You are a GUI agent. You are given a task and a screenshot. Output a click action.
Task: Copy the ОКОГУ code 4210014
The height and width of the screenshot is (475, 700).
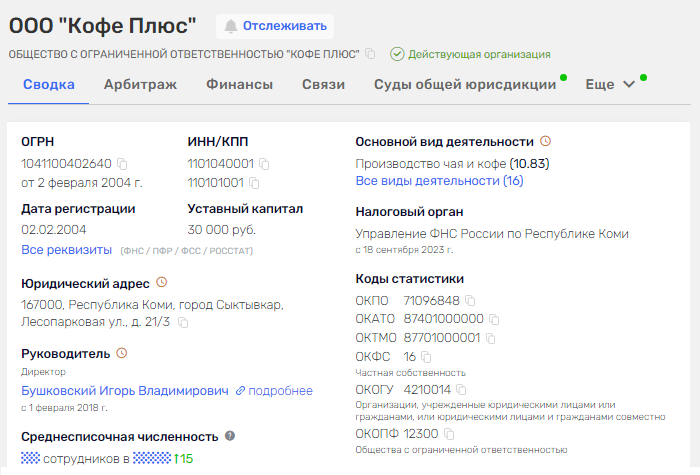(461, 390)
